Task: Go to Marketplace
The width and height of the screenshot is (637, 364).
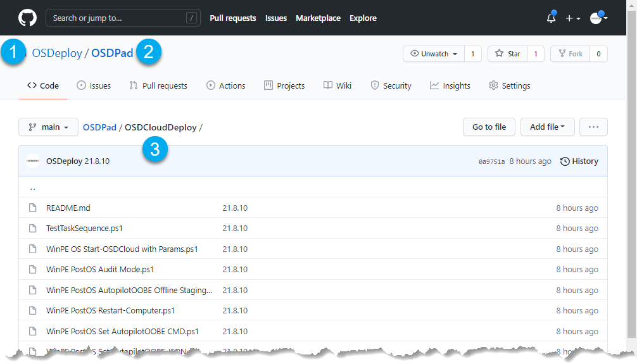Action: (x=318, y=18)
